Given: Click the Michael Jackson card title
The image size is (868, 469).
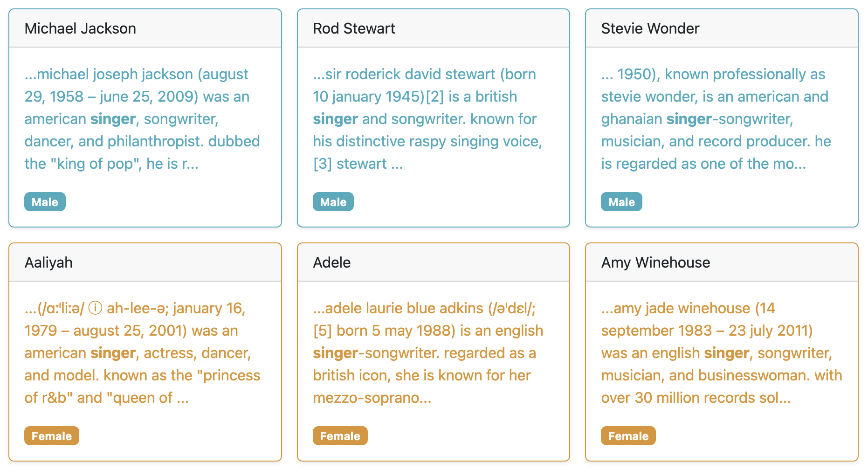Looking at the screenshot, I should point(80,28).
